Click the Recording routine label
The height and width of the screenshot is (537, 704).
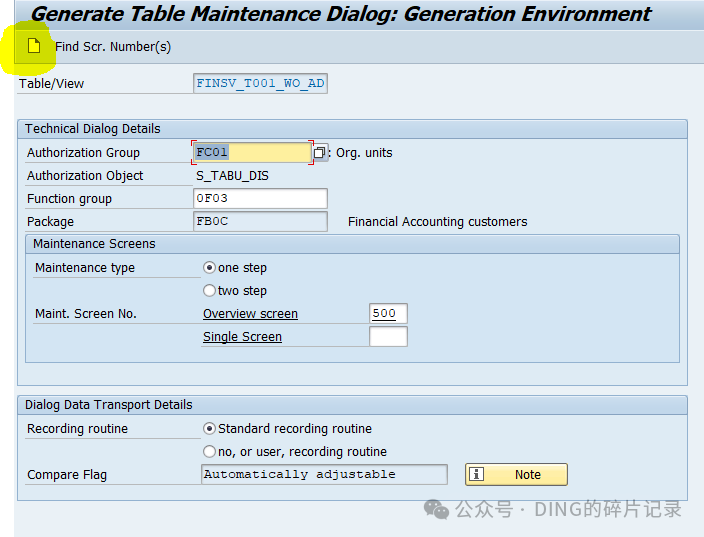click(77, 429)
